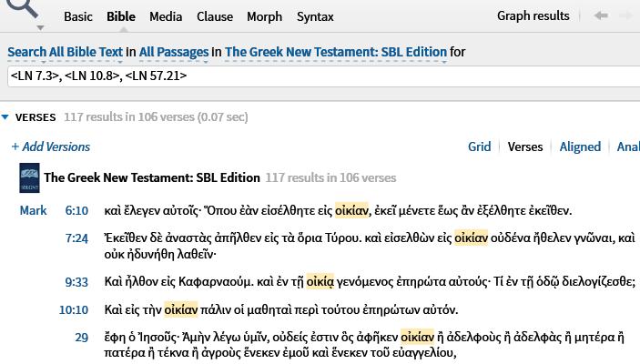
Task: Switch to the Clause search tab
Action: tap(215, 16)
